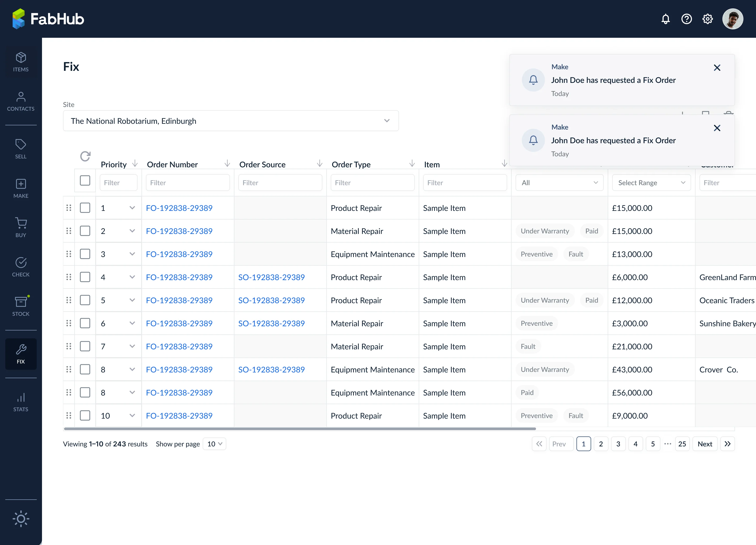Viewport: 756px width, 545px height.
Task: Click bell icon in second notification card
Action: [x=533, y=140]
